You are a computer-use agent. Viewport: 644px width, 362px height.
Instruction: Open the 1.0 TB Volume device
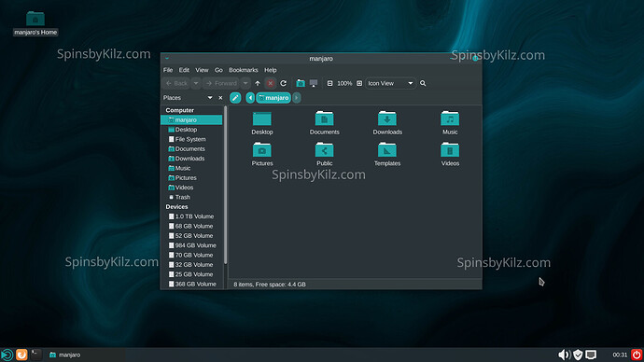[x=191, y=216]
